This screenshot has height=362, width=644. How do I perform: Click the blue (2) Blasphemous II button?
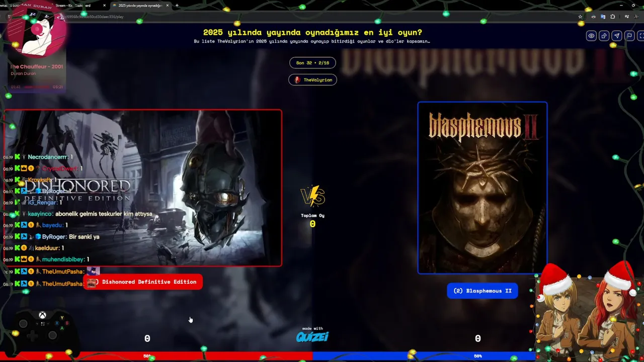(482, 291)
